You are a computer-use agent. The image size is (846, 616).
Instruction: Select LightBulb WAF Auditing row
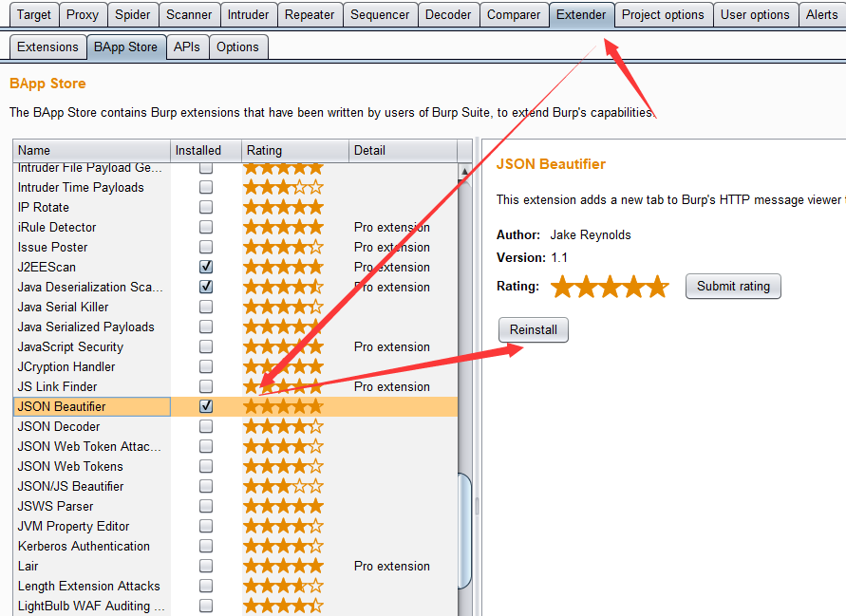(235, 606)
